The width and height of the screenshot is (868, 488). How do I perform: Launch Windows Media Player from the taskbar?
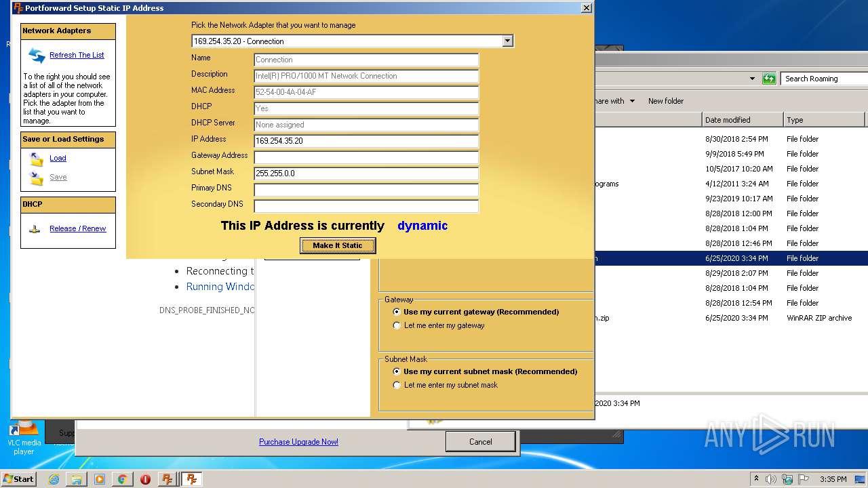click(100, 479)
